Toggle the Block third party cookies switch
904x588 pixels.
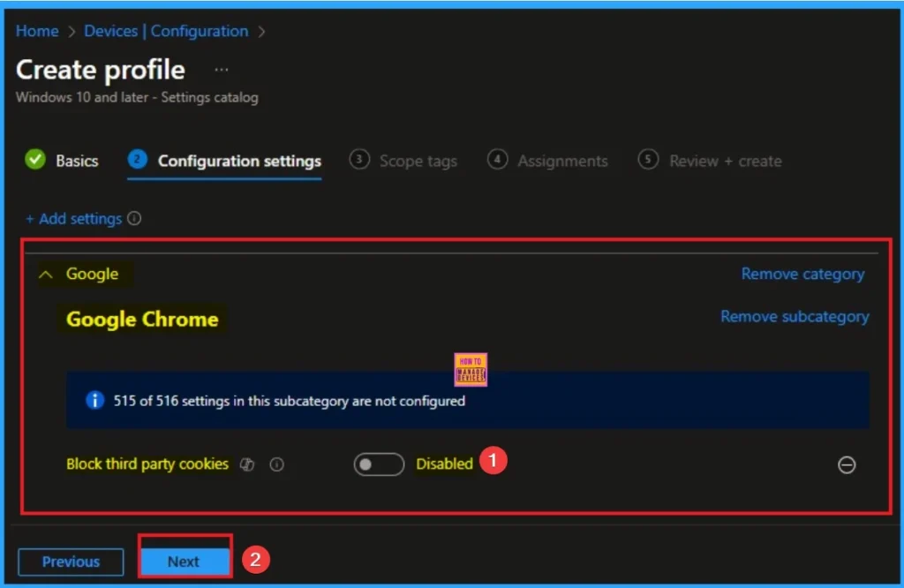click(x=379, y=464)
